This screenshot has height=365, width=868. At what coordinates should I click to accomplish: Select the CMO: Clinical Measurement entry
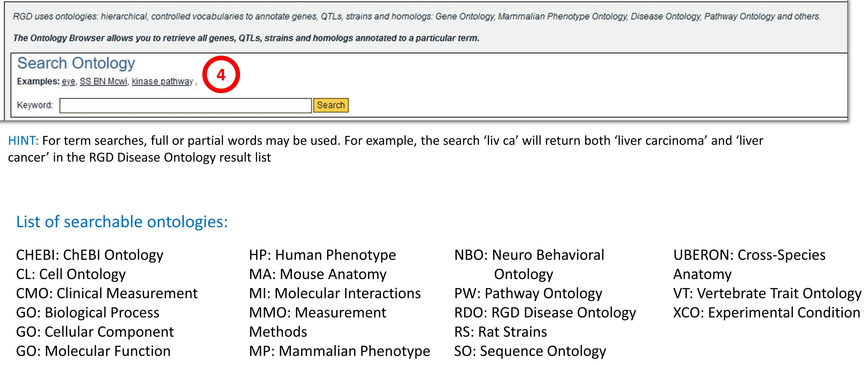[107, 294]
